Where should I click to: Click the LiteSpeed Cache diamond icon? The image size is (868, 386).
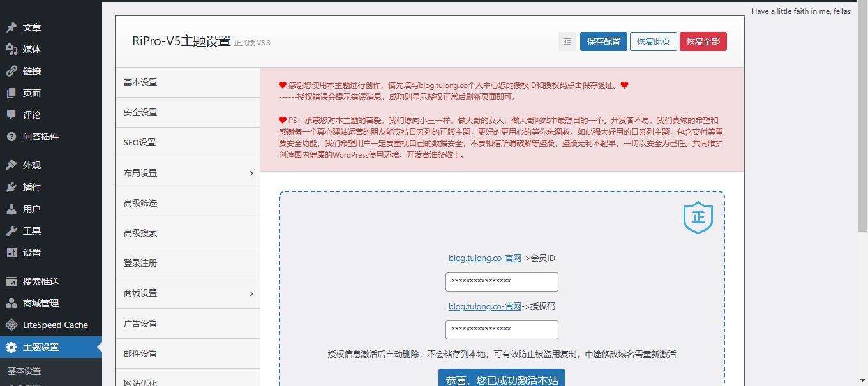coord(11,325)
